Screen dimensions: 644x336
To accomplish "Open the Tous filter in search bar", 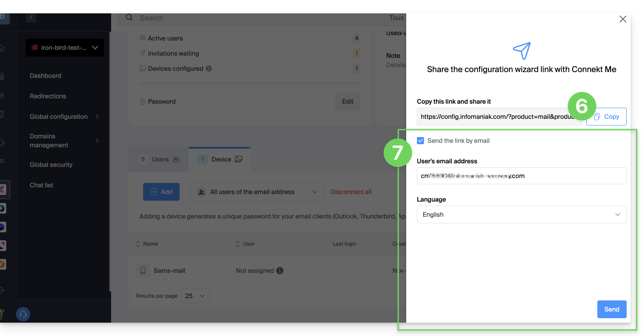I will click(396, 18).
